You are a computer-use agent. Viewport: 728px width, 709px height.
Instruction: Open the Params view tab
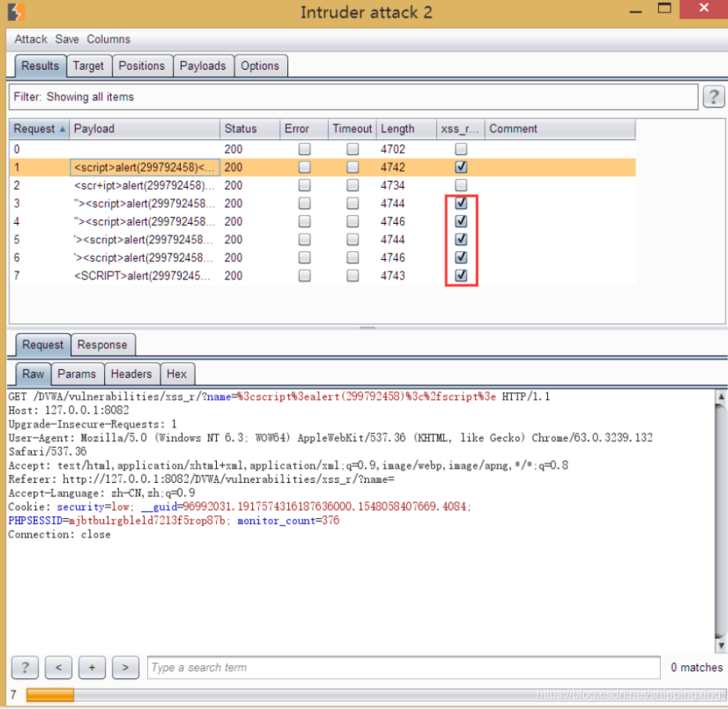[77, 374]
